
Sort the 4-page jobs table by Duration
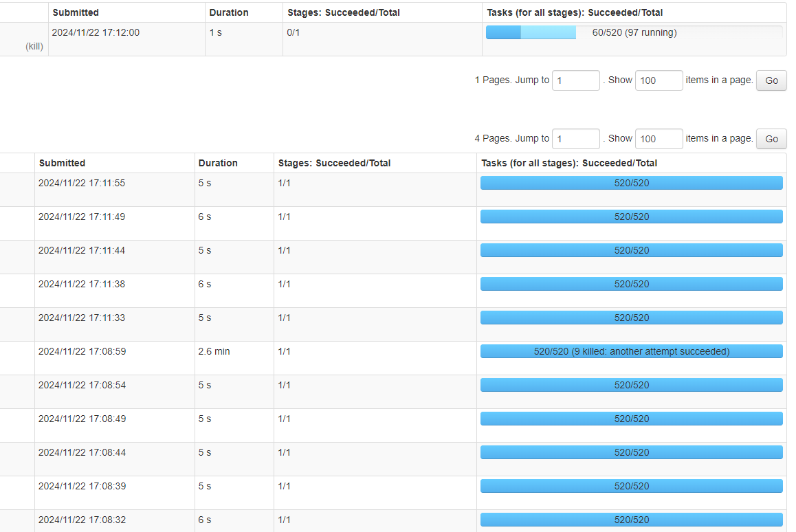[218, 163]
